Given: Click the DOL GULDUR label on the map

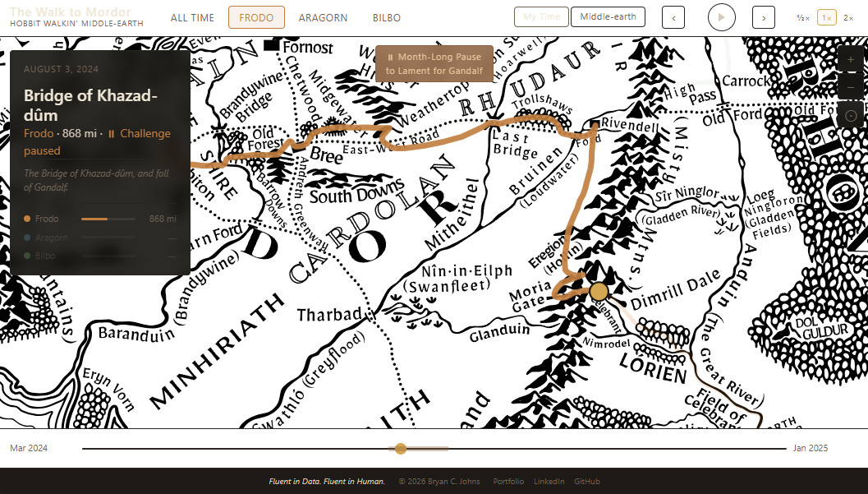Looking at the screenshot, I should (x=820, y=328).
